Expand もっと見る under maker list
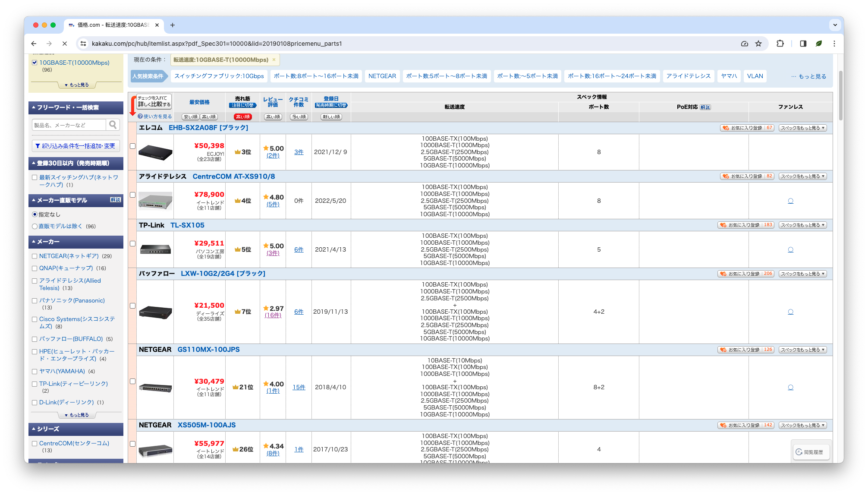The width and height of the screenshot is (868, 495). coord(77,415)
